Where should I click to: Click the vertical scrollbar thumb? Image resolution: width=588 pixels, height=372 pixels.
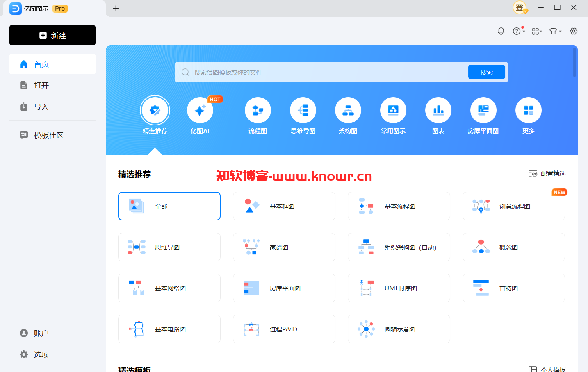coord(575,62)
